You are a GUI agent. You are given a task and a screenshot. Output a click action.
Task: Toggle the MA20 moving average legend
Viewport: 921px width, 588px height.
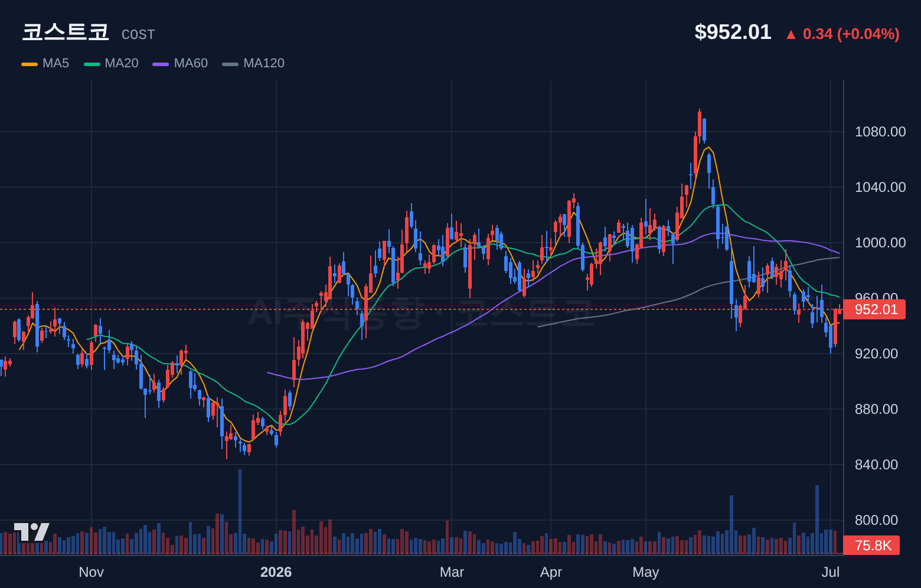(x=111, y=63)
